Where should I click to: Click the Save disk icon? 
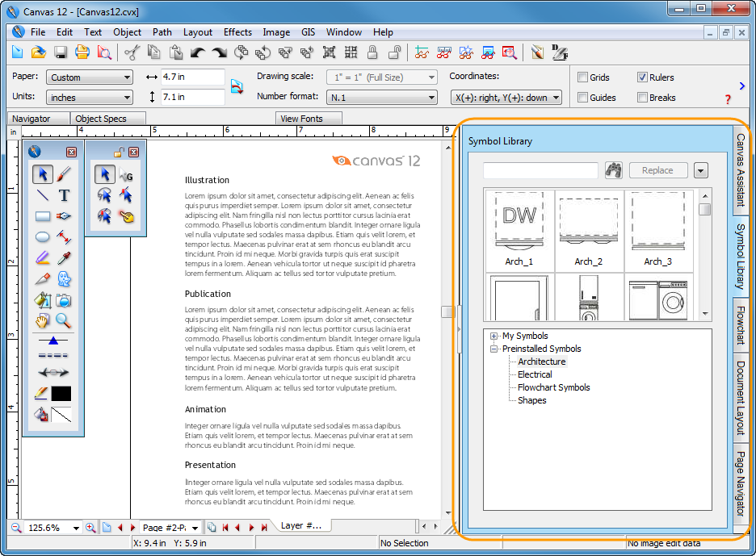tap(61, 52)
